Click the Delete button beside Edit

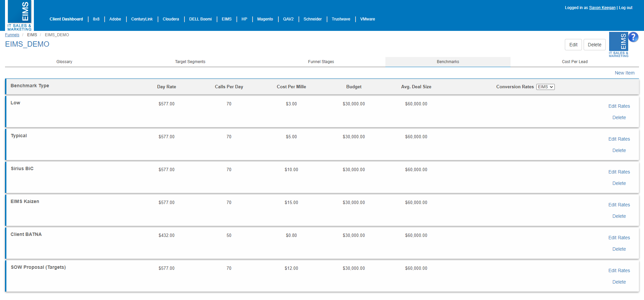(594, 45)
